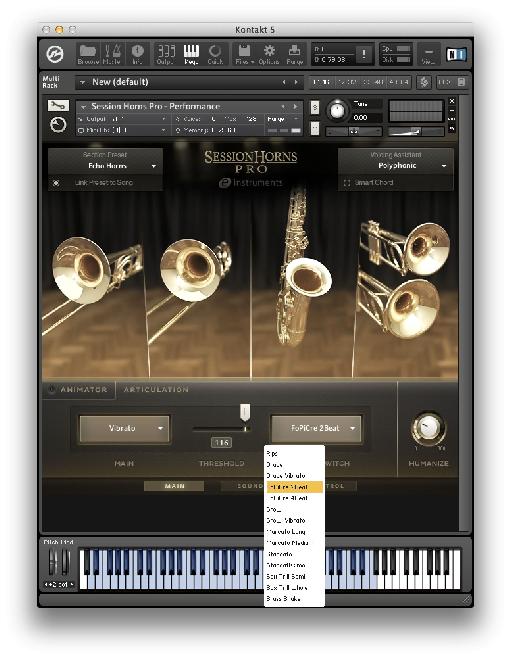Enable the Link Preset to Song checkbox

(x=56, y=183)
